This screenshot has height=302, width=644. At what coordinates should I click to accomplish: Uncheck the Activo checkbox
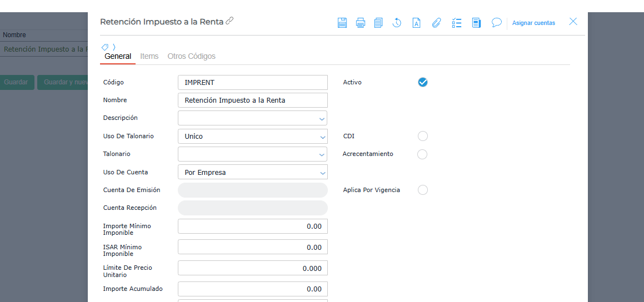point(423,82)
